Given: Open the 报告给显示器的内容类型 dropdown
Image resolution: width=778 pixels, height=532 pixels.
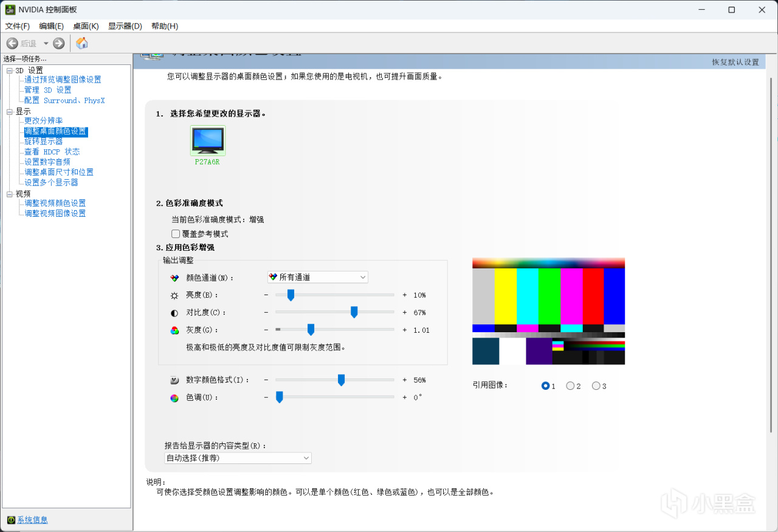Looking at the screenshot, I should click(238, 458).
